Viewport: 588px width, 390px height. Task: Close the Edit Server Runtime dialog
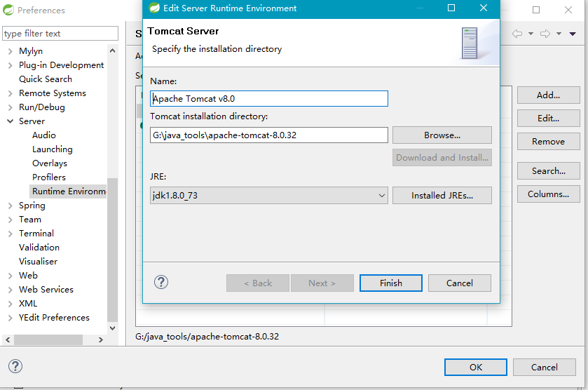[x=484, y=8]
